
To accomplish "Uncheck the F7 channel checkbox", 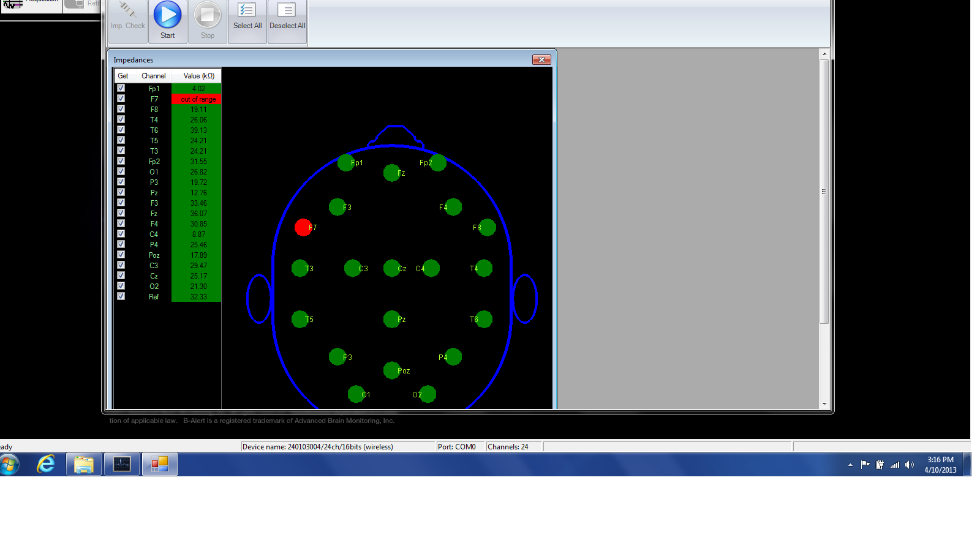I will pos(121,99).
